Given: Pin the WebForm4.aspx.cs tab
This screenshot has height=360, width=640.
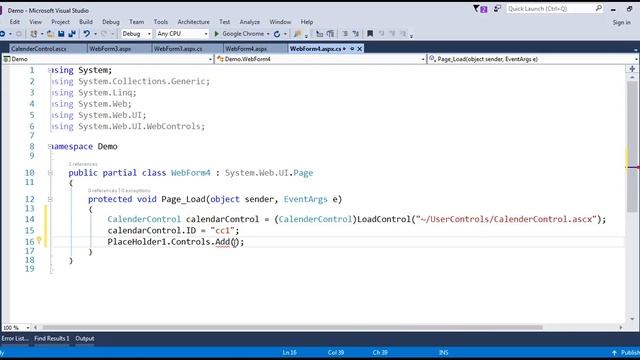Looking at the screenshot, I should [x=352, y=49].
